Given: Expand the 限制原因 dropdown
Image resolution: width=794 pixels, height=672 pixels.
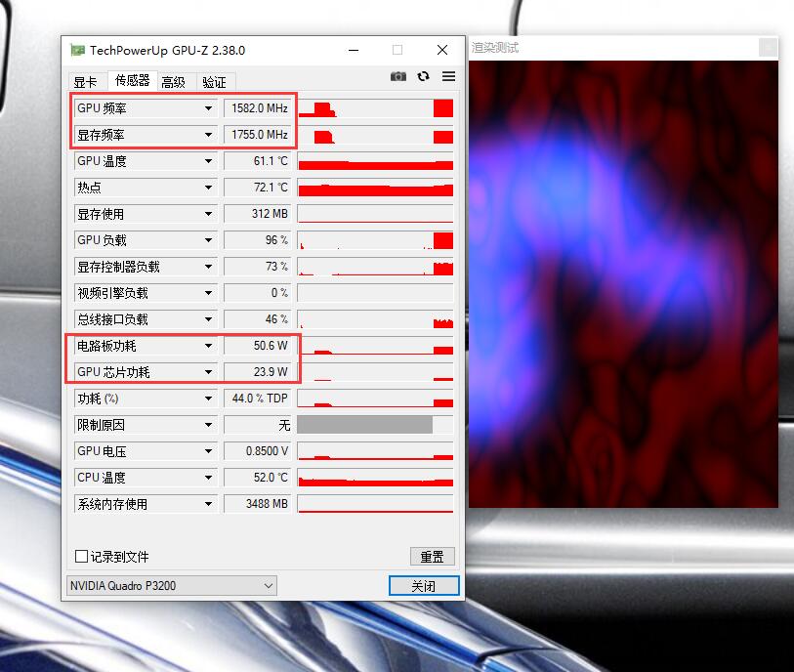Looking at the screenshot, I should click(x=208, y=425).
